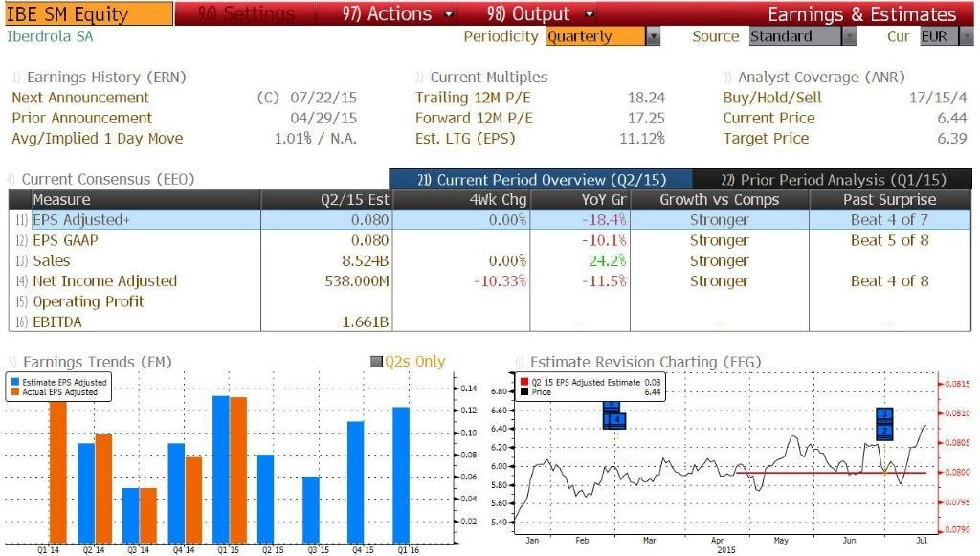Switch to Prior Period Analysis (Q1/15) tab
The image size is (980, 556).
pos(833,180)
